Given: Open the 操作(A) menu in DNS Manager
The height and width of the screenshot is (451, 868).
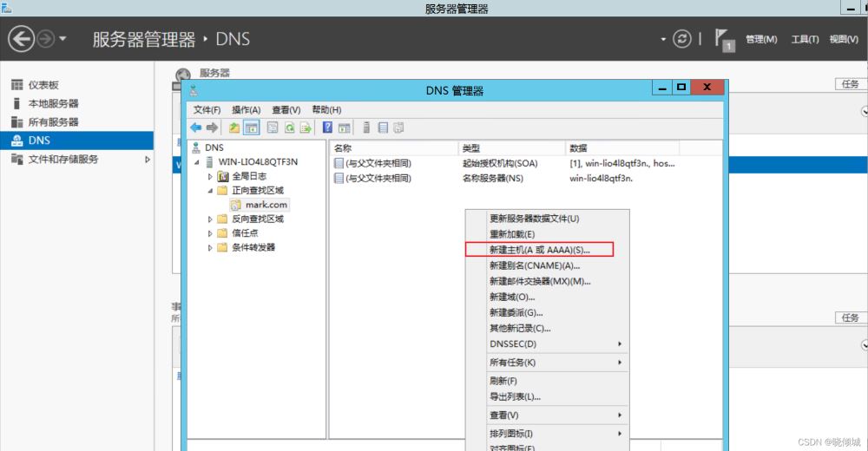Looking at the screenshot, I should tap(246, 109).
